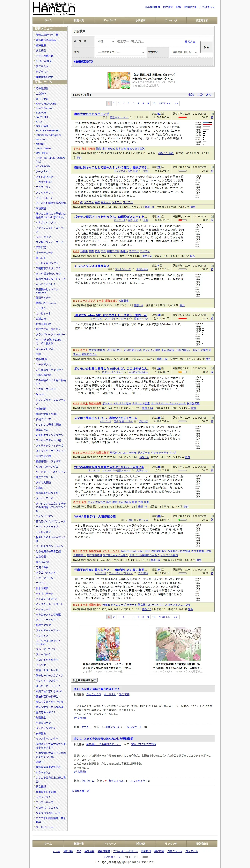Open スマホ用ページ in footer

click(112, 857)
